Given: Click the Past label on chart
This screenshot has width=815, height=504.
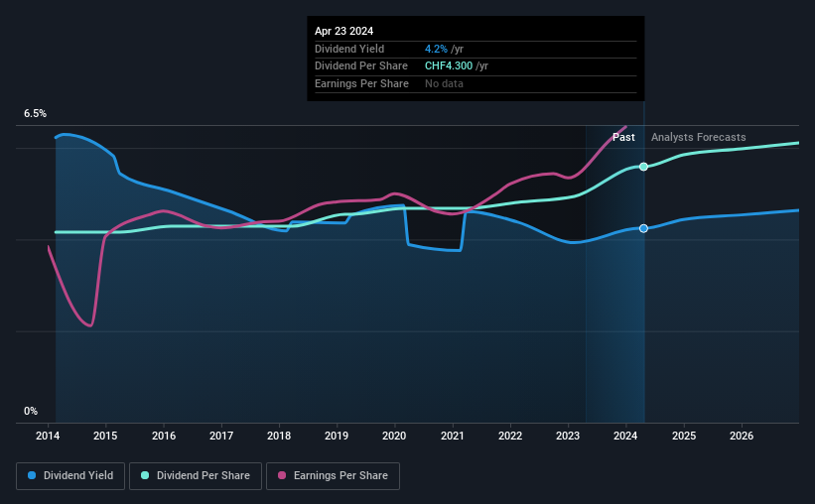Looking at the screenshot, I should pos(623,137).
